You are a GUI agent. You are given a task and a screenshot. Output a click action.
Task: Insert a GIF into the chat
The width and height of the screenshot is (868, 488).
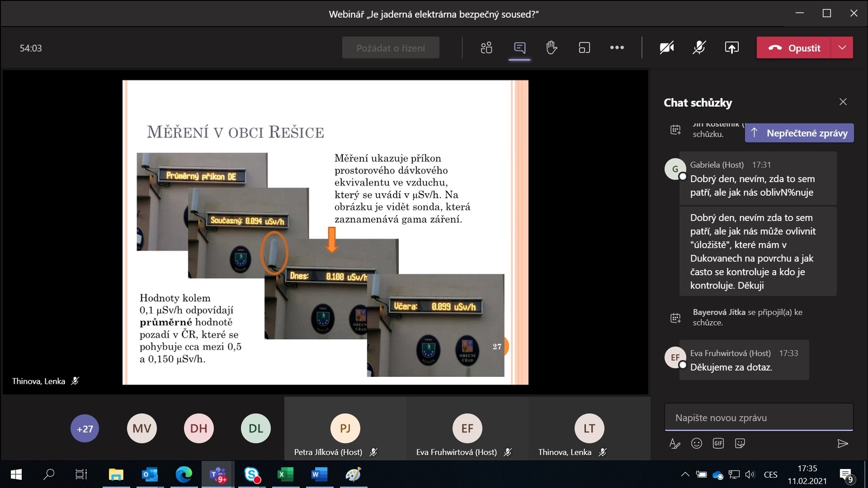tap(718, 444)
